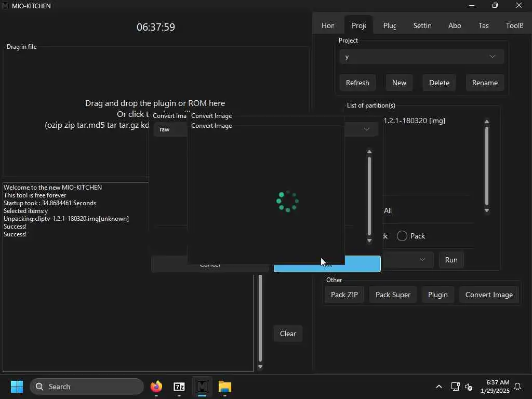Click the 'Unpacking:cliptv-1.2.1-180320.img[unknown]' log line
The width and height of the screenshot is (532, 399).
(x=66, y=219)
